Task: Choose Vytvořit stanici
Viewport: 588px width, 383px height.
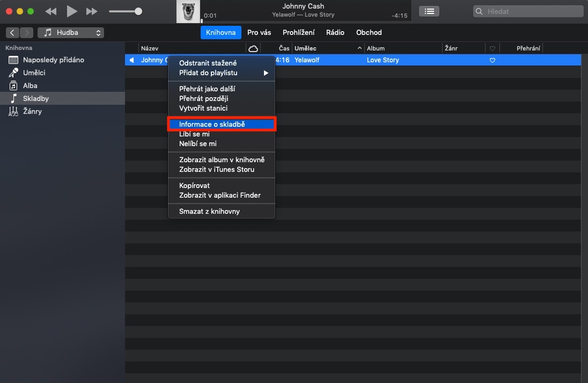Action: 222,108
